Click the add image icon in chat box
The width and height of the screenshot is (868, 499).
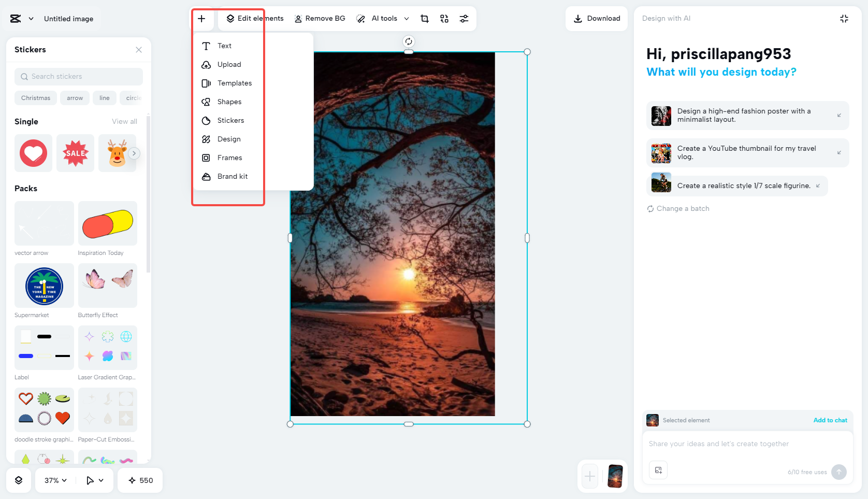(658, 470)
